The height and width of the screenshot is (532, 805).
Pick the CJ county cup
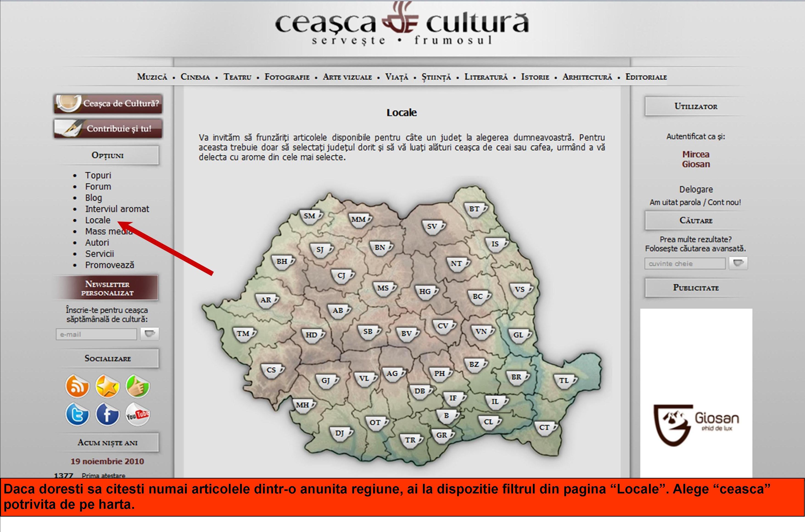[x=343, y=276]
